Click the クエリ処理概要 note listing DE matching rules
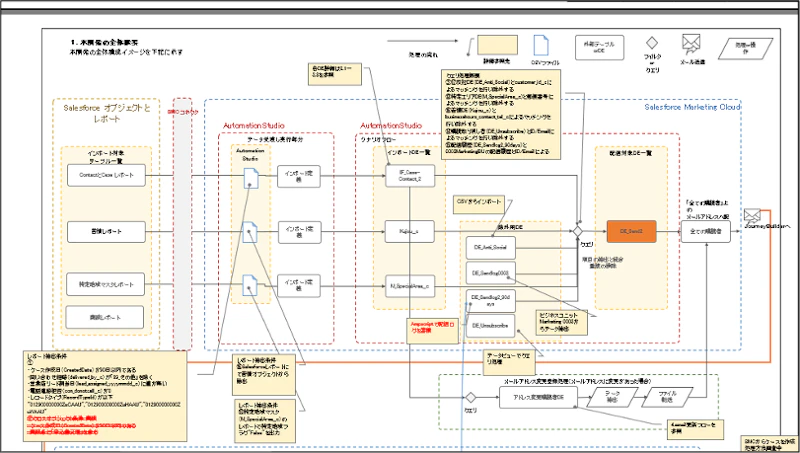Screen dimensions: 800x453 coord(501,115)
